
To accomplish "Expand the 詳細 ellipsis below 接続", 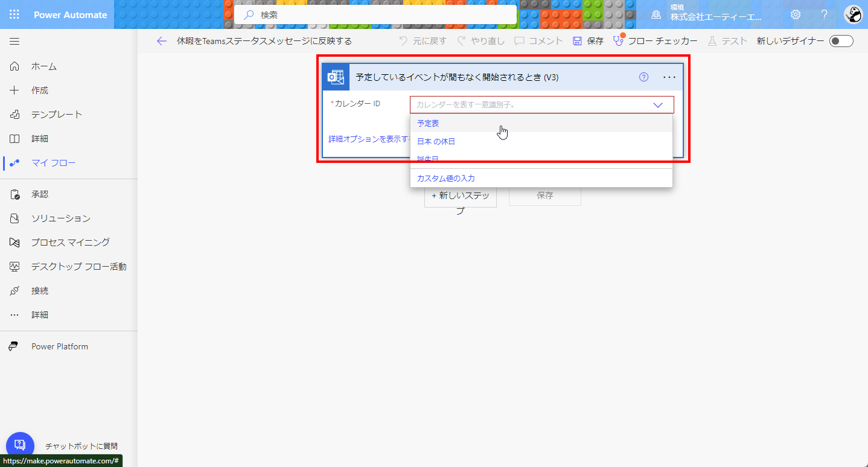I will click(15, 315).
